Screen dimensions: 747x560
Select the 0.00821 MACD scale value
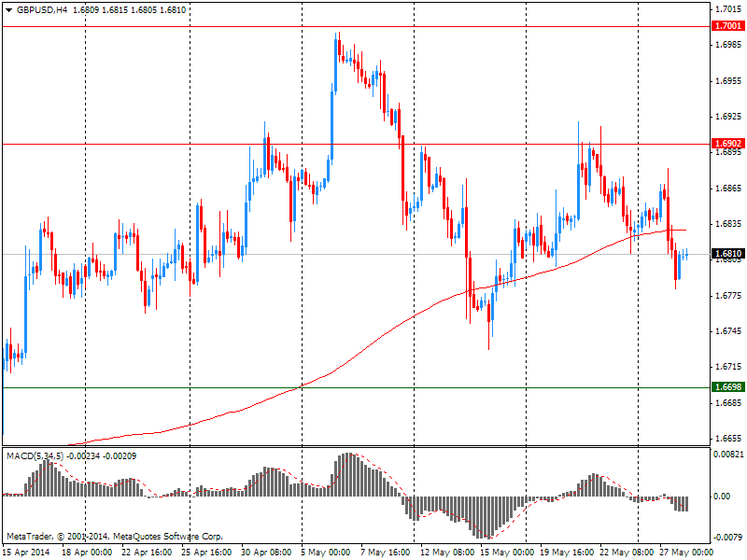pos(728,455)
